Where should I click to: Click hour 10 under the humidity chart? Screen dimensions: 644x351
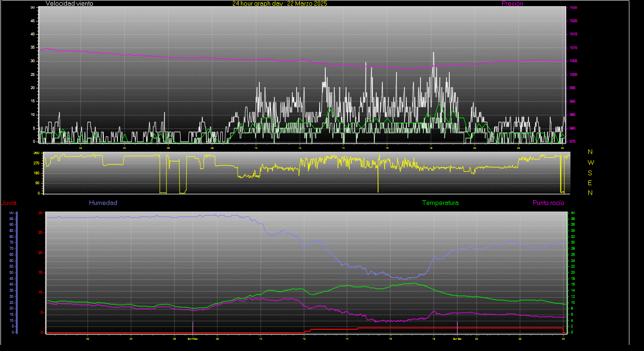coord(261,338)
